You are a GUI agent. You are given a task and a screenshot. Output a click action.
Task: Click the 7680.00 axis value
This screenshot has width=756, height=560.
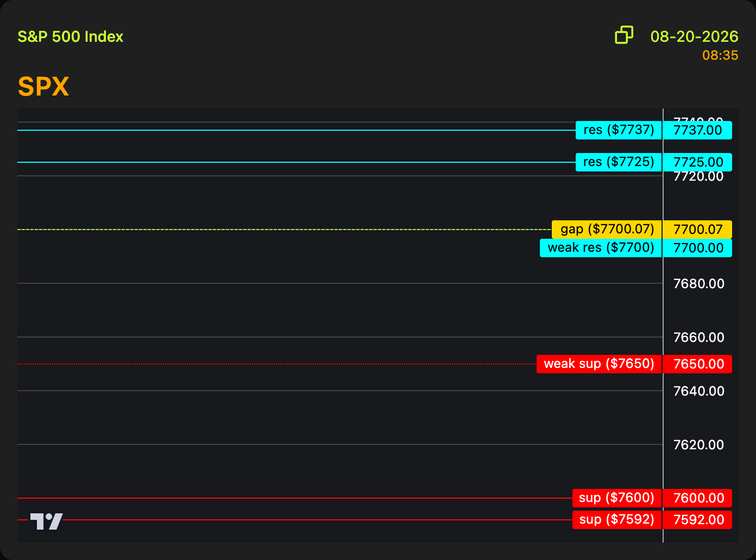(698, 284)
